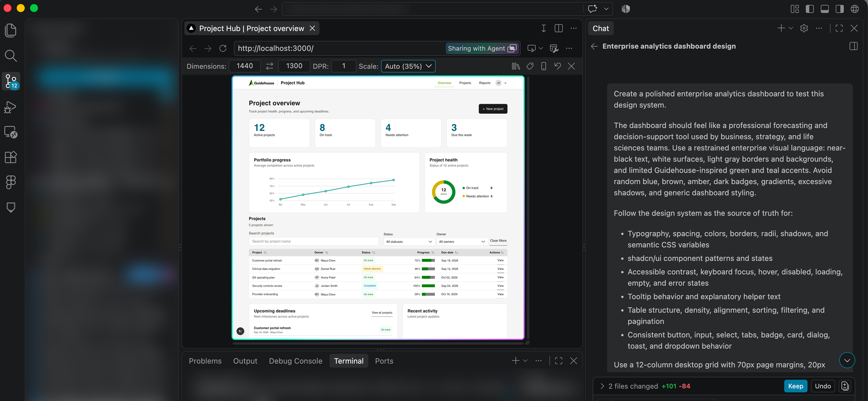Swap width and height dimensions
This screenshot has height=401, width=868.
269,66
